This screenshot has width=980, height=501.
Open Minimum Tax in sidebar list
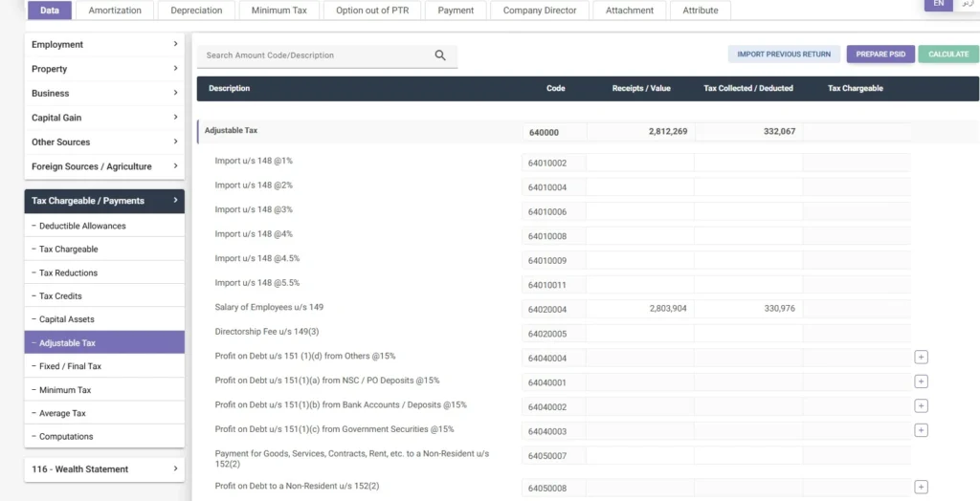tap(104, 390)
